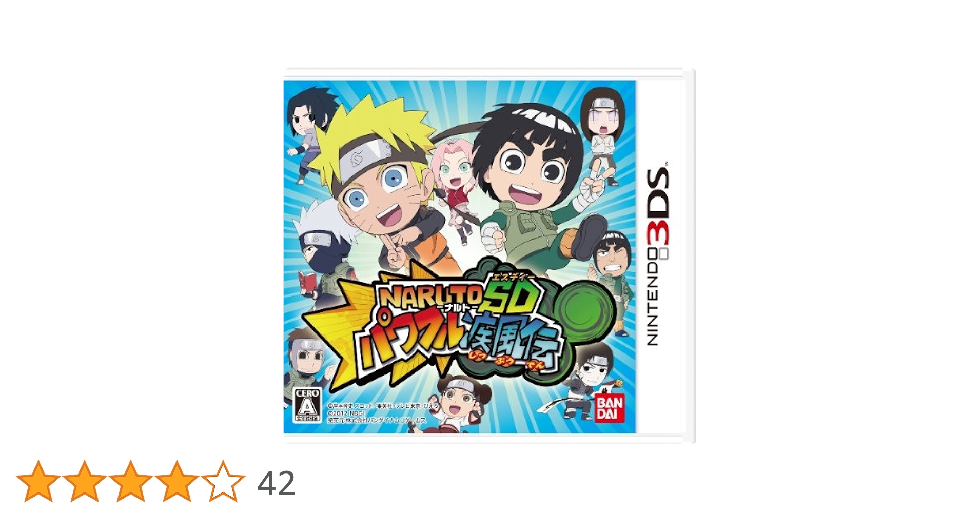Click the Nintendo 3DS logo on spine
Image resolution: width=980 pixels, height=513 pixels.
(658, 253)
